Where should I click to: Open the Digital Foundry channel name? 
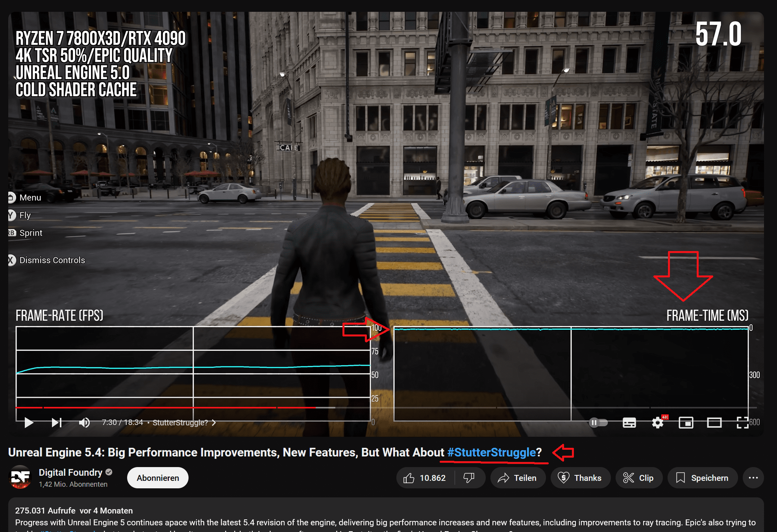click(x=70, y=472)
